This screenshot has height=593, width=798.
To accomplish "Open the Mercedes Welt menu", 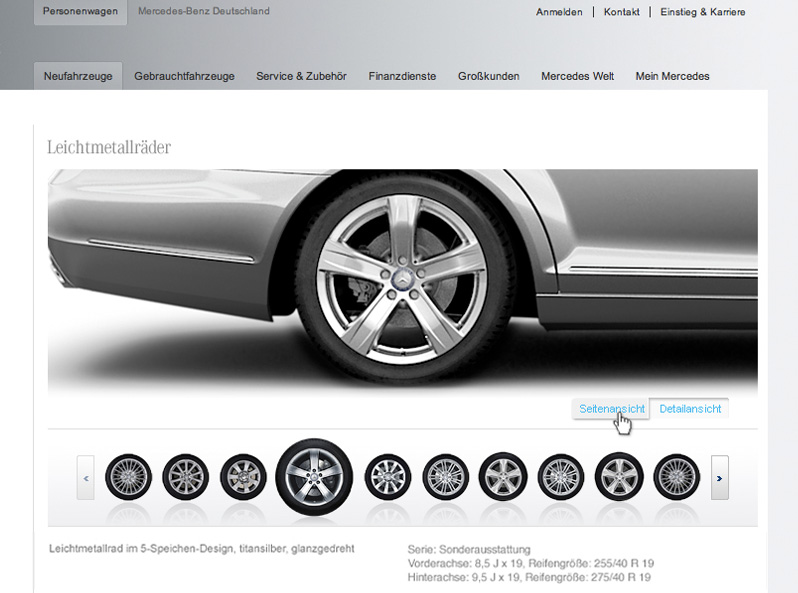I will click(578, 76).
